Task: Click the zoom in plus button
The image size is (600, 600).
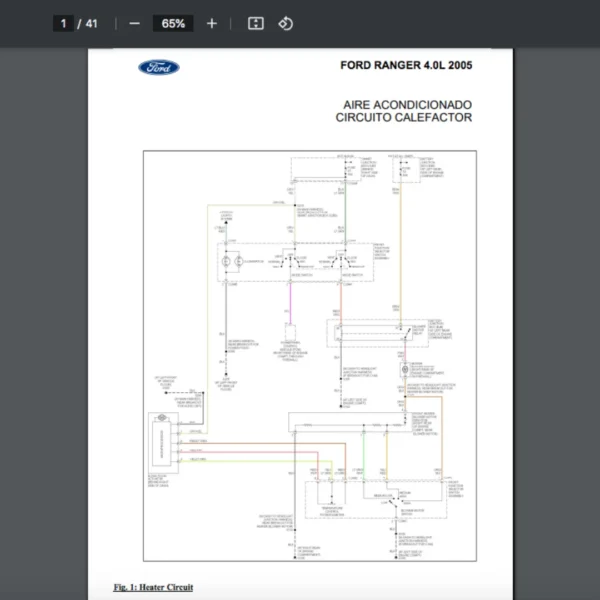Action: 212,24
